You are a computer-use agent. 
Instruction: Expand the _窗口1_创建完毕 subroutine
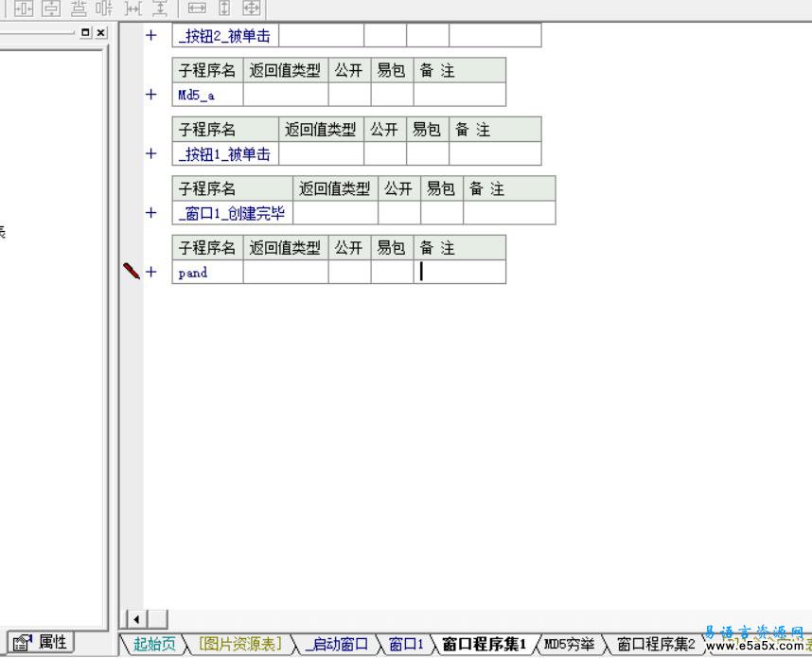151,212
